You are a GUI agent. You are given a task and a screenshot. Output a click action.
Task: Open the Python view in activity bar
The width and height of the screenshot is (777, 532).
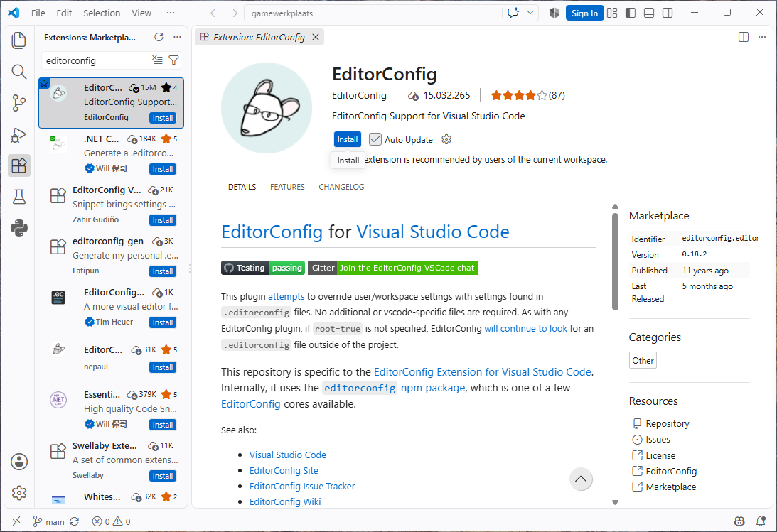tap(18, 228)
